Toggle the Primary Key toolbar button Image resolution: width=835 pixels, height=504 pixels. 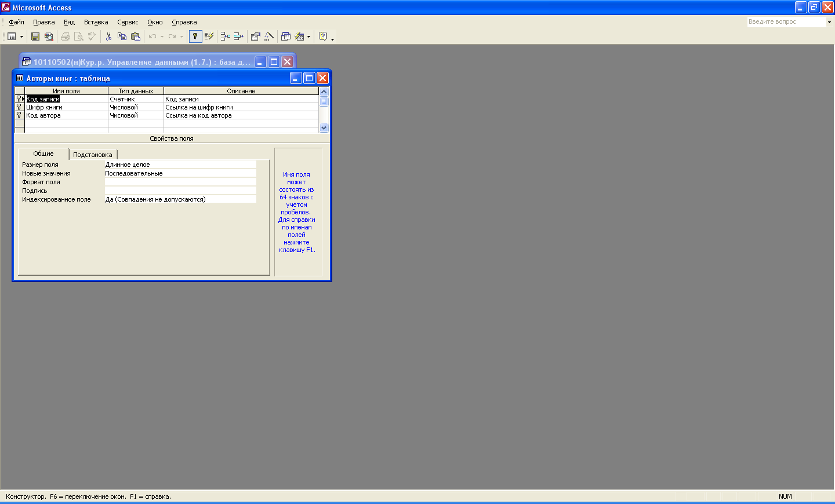(x=195, y=36)
